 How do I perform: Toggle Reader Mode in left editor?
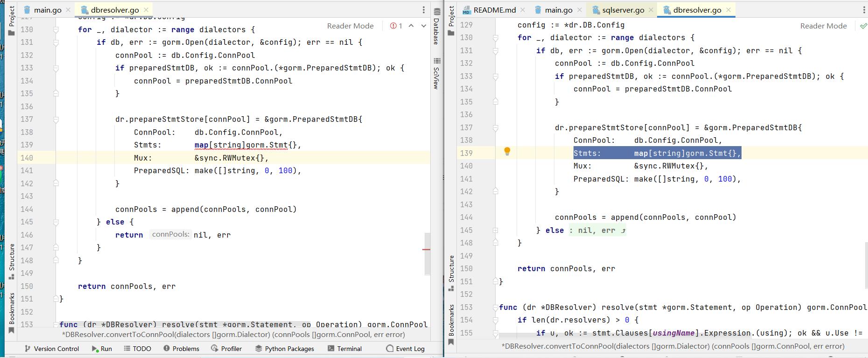[x=350, y=26]
